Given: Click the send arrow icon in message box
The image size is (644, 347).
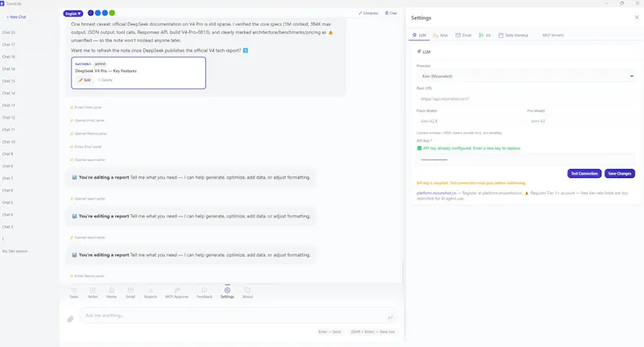Looking at the screenshot, I should tap(390, 317).
